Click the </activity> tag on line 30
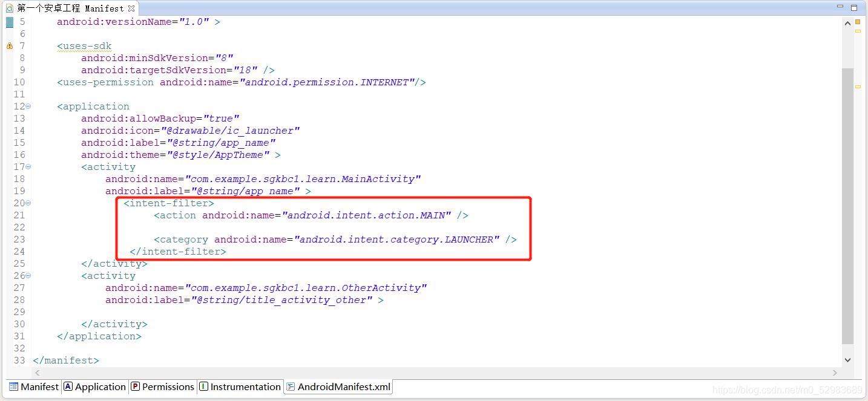This screenshot has height=401, width=868. (x=114, y=324)
